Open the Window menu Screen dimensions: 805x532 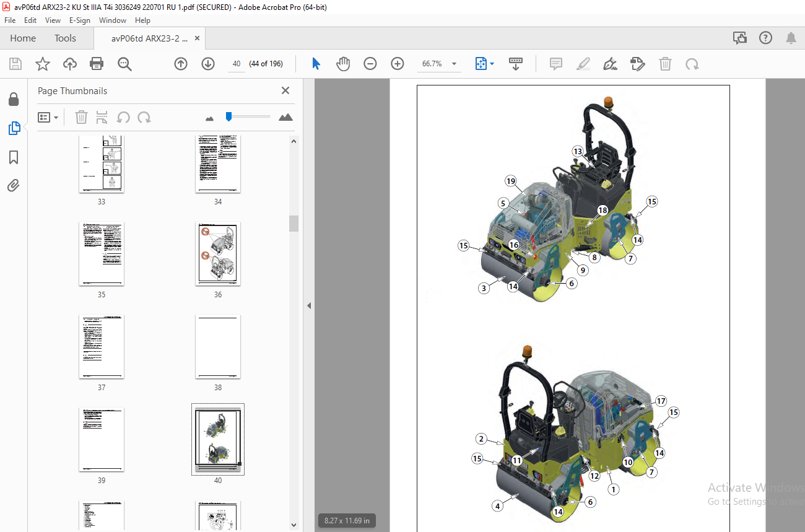coord(113,20)
